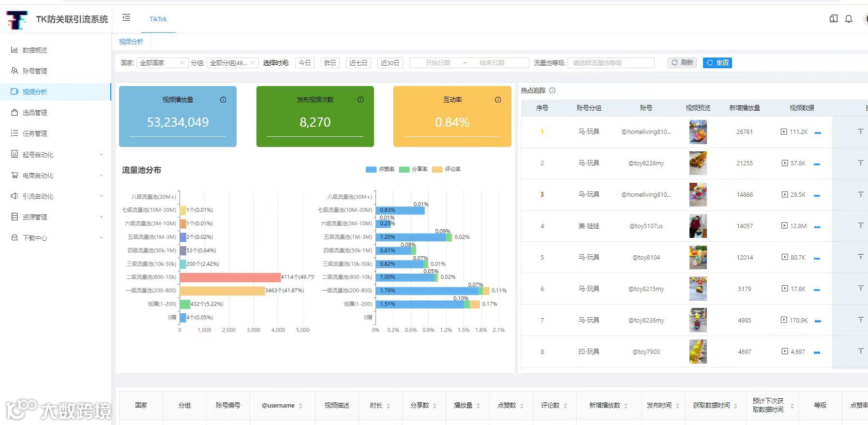Expand 引流自动化 sidebar menu
868x425 pixels.
pos(56,196)
